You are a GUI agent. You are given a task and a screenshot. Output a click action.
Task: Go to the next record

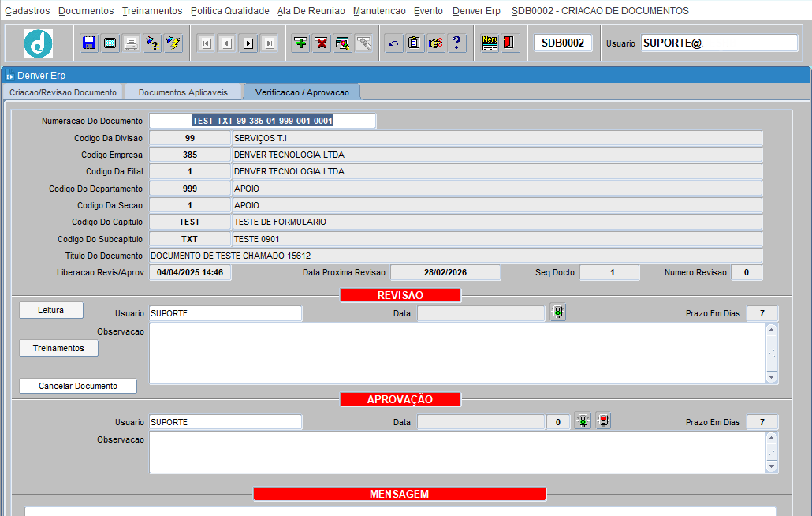tap(248, 43)
